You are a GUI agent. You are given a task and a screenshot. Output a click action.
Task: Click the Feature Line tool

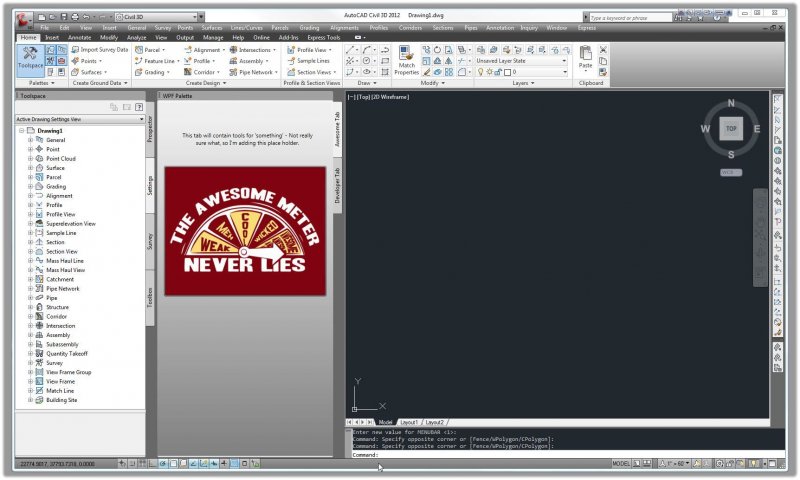tap(156, 61)
